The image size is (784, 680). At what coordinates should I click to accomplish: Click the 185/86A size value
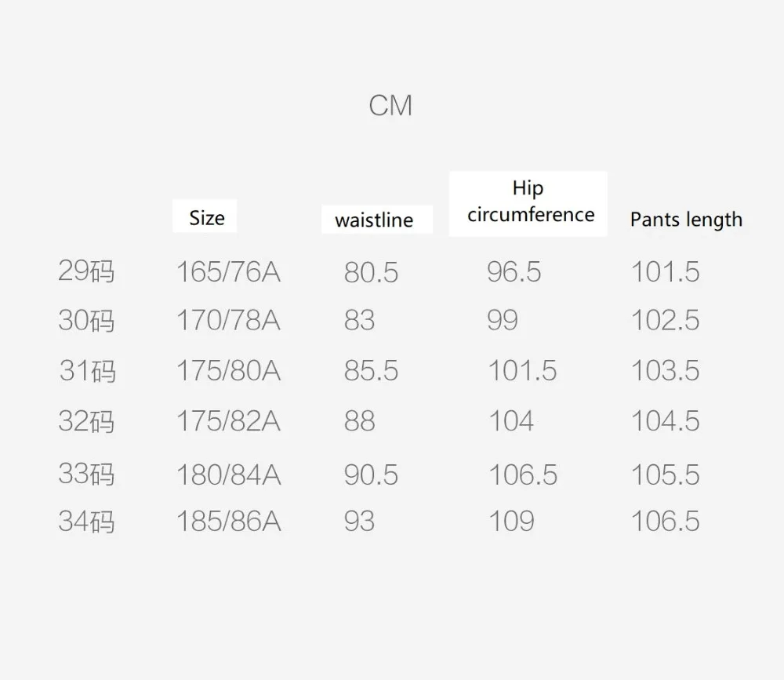(228, 521)
